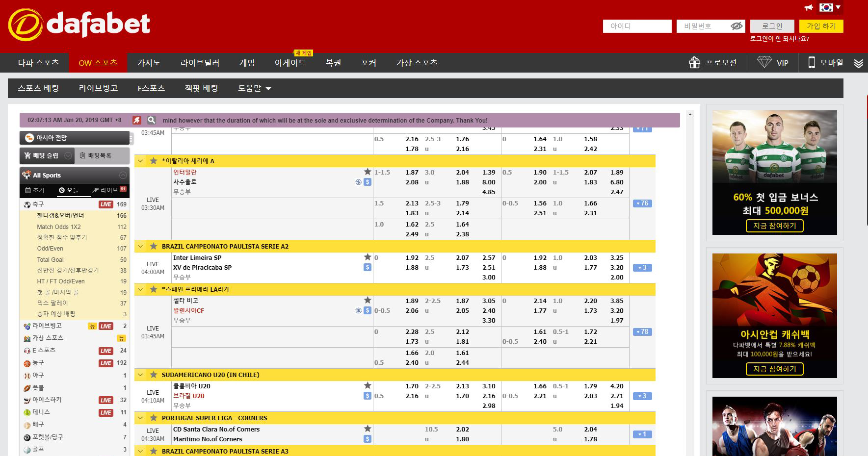Image resolution: width=868 pixels, height=456 pixels.
Task: Open the 베팅 슬립 tab
Action: click(47, 155)
